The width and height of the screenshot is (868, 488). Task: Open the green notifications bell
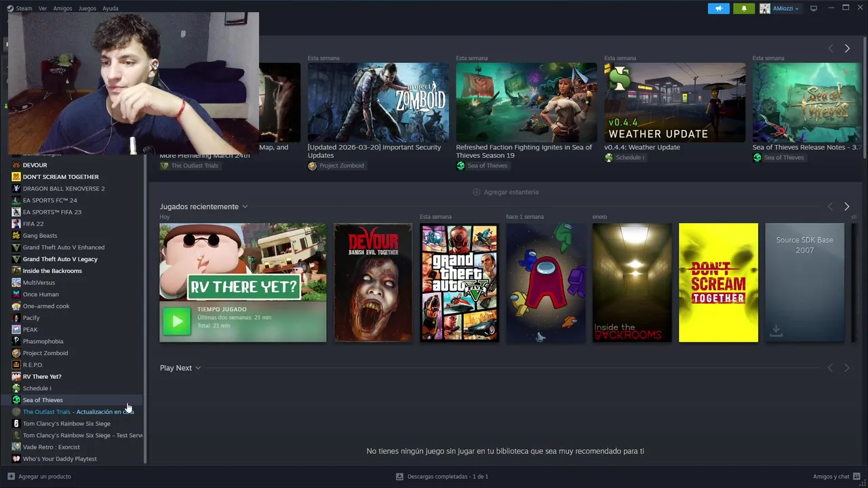tap(744, 8)
